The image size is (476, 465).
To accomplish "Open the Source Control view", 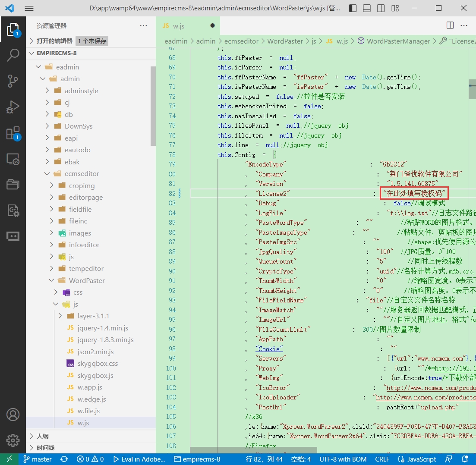I will pos(13,81).
